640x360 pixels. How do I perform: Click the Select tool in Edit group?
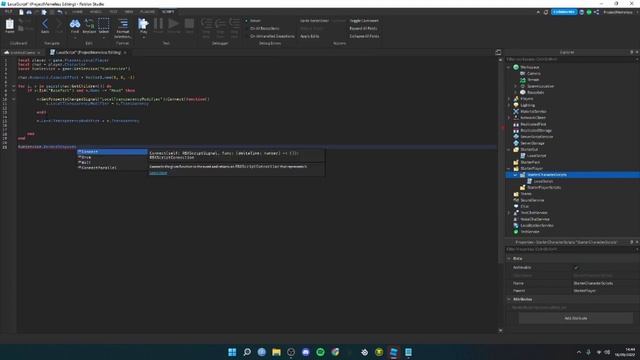(x=104, y=26)
